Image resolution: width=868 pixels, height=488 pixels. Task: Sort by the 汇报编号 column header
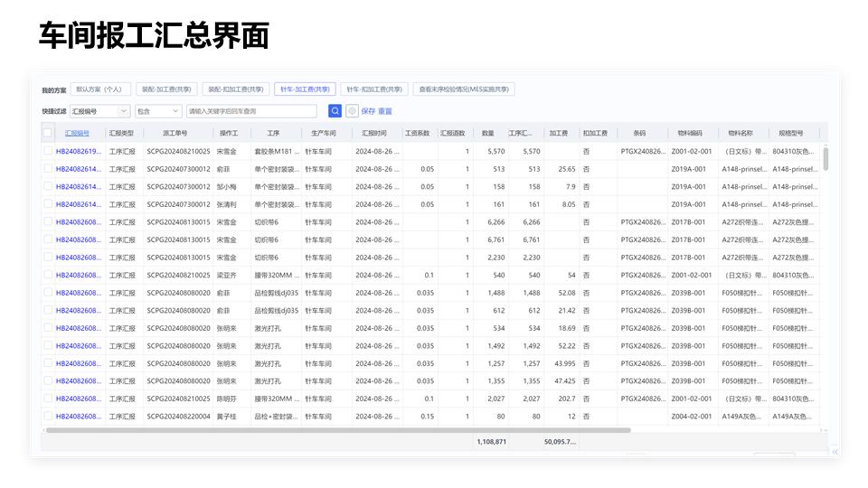click(x=77, y=133)
